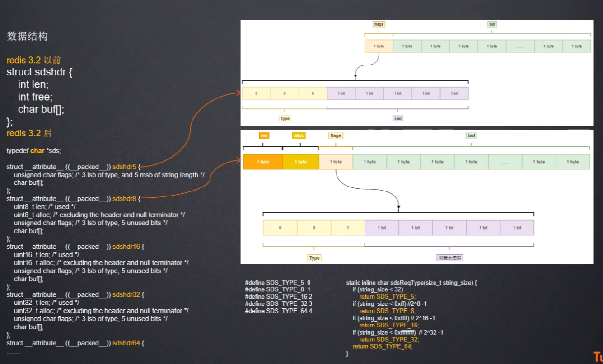Click the flags label in the lower diagram
The height and width of the screenshot is (364, 603).
click(x=336, y=135)
